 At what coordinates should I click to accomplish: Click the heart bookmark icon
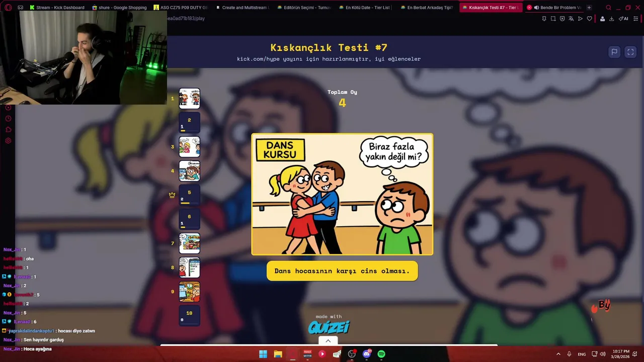(590, 19)
